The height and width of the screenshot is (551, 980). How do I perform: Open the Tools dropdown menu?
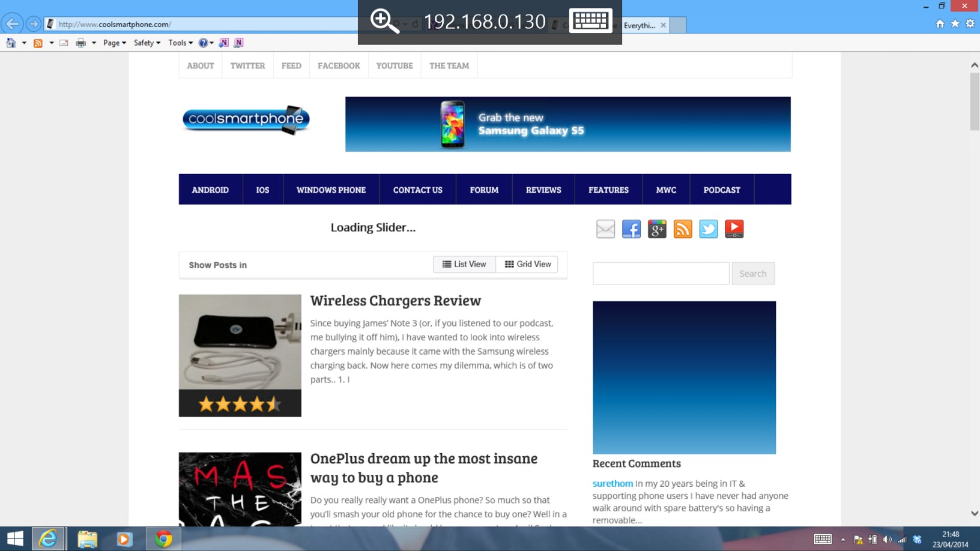coord(180,43)
